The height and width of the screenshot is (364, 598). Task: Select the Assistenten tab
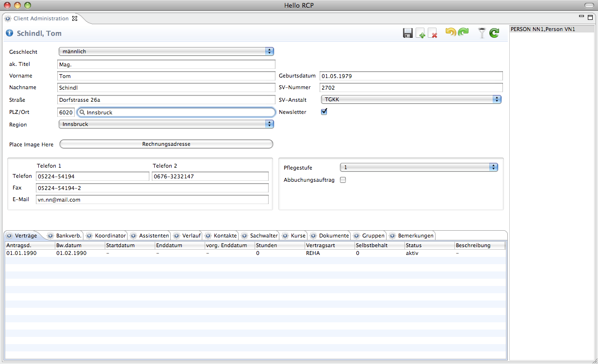click(x=150, y=236)
